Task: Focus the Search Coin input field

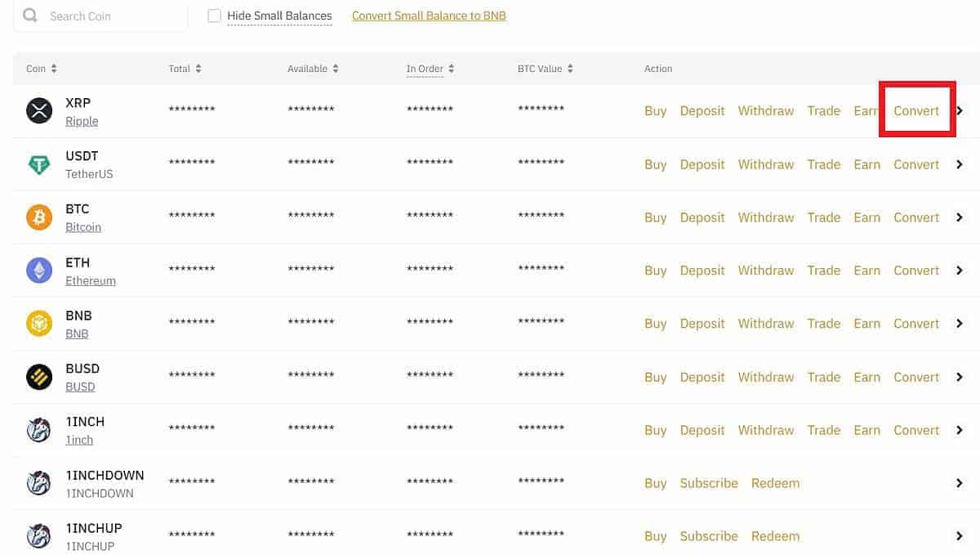Action: point(110,16)
